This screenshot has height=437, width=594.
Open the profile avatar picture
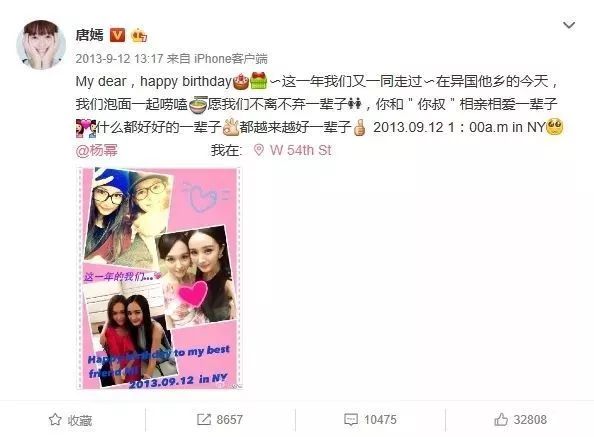41,45
